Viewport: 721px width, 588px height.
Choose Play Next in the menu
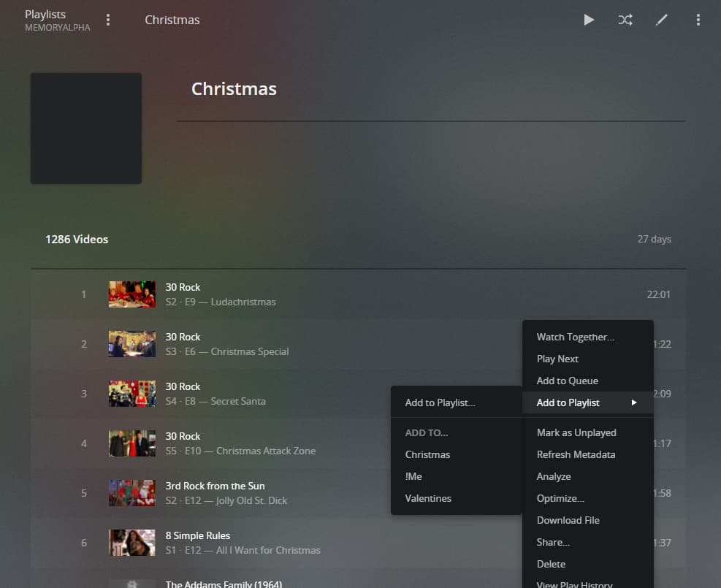tap(587, 359)
